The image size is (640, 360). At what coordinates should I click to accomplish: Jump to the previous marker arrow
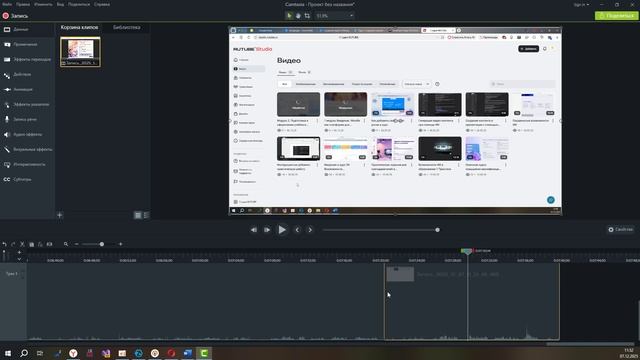297,230
